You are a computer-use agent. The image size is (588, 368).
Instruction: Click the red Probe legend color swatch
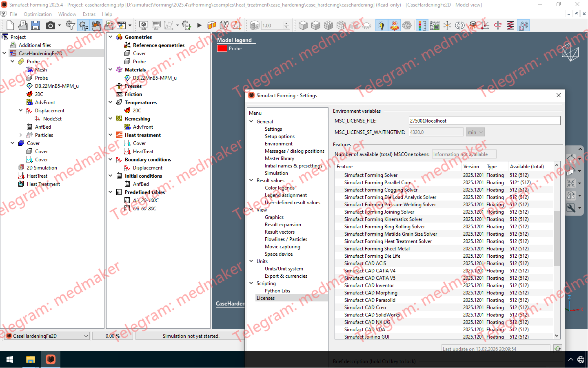click(222, 48)
